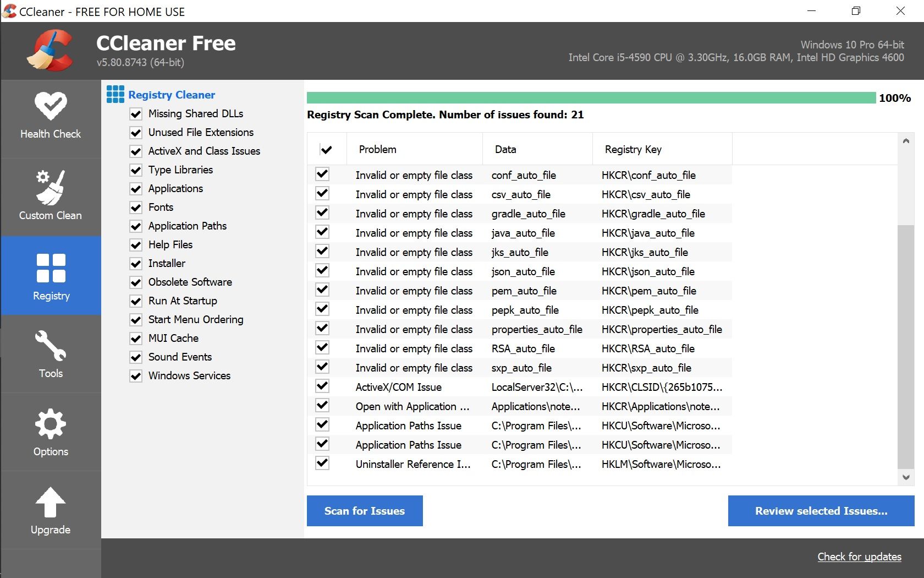Toggle the select-all issues header checkbox
Screen dimensions: 924x578
click(x=326, y=149)
